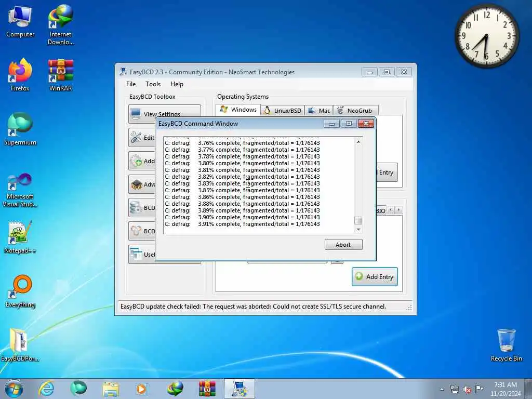
Task: Launch Internet Explorer from taskbar
Action: pyautogui.click(x=46, y=389)
